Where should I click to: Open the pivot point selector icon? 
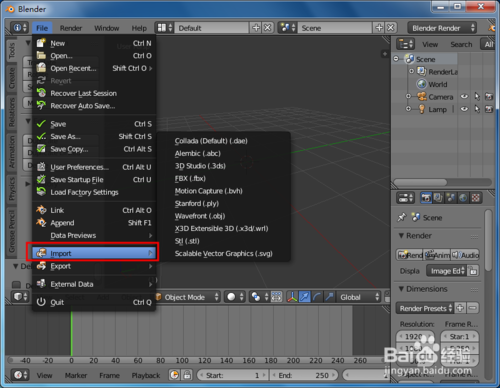(259, 297)
